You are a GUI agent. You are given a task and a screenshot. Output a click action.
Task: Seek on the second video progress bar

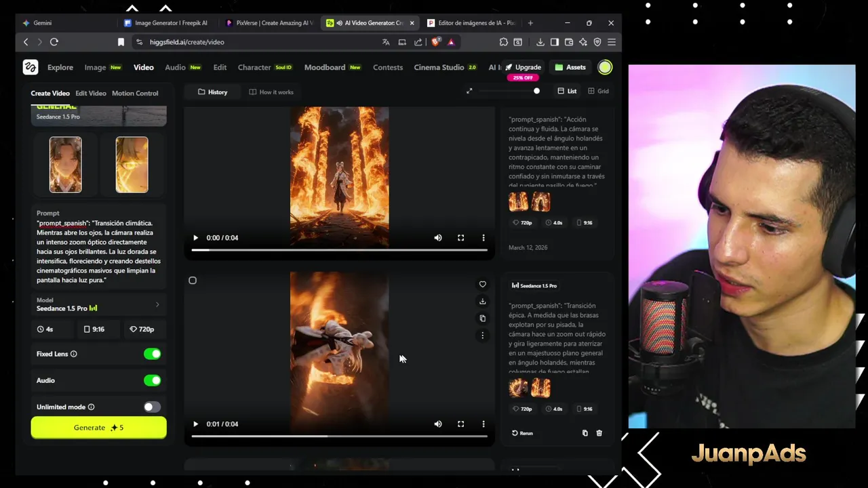coord(339,436)
